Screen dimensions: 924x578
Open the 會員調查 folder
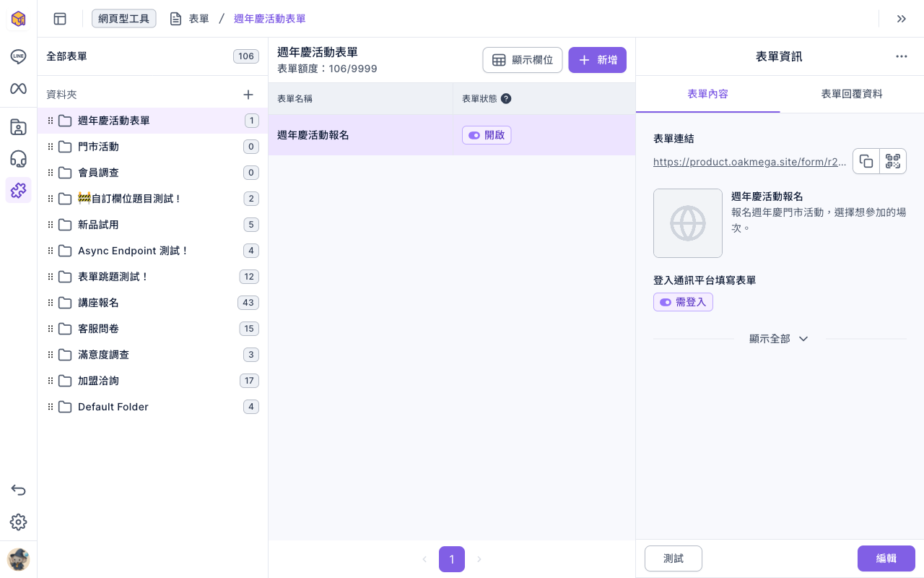(152, 173)
